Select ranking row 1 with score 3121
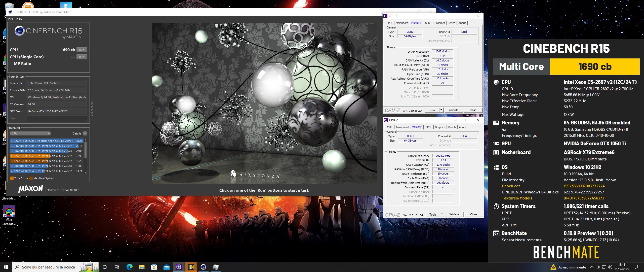644x272 pixels. 47,141
